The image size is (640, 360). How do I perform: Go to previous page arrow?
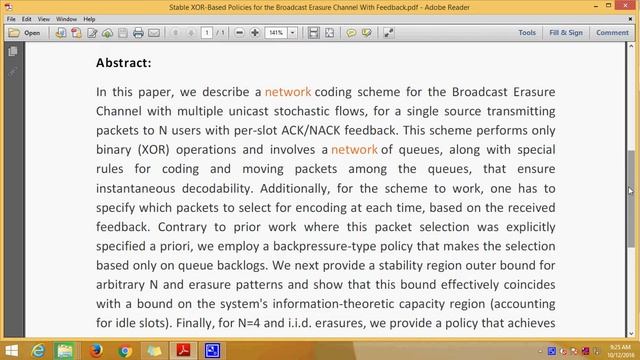[x=176, y=33]
